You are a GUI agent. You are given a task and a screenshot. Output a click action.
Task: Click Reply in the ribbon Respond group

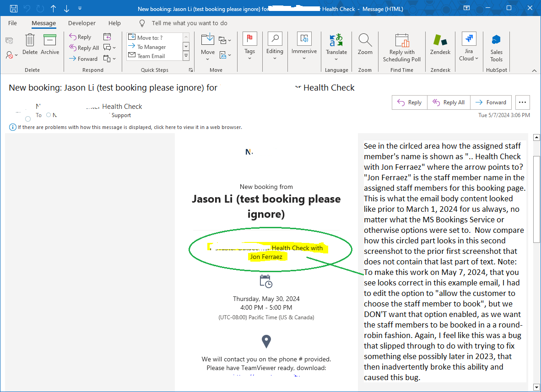click(80, 37)
